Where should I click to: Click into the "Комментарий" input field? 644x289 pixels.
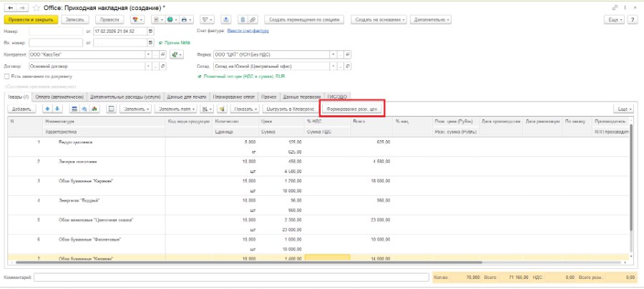[231, 278]
